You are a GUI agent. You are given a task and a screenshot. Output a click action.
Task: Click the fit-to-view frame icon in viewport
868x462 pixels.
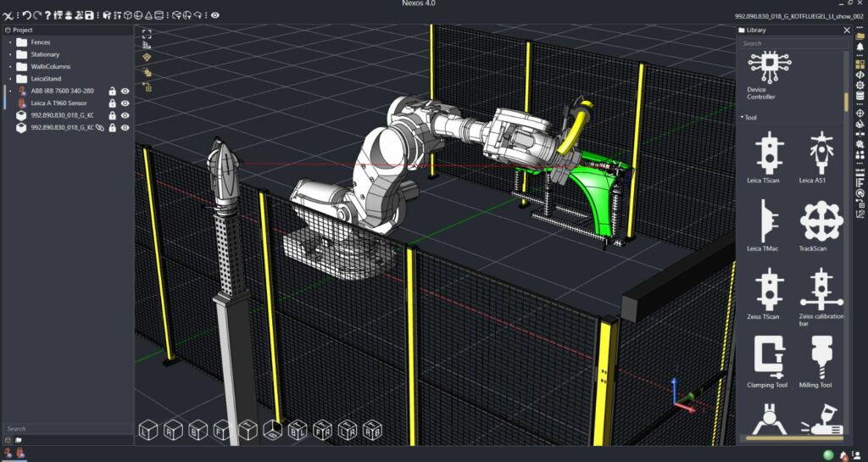pyautogui.click(x=147, y=34)
